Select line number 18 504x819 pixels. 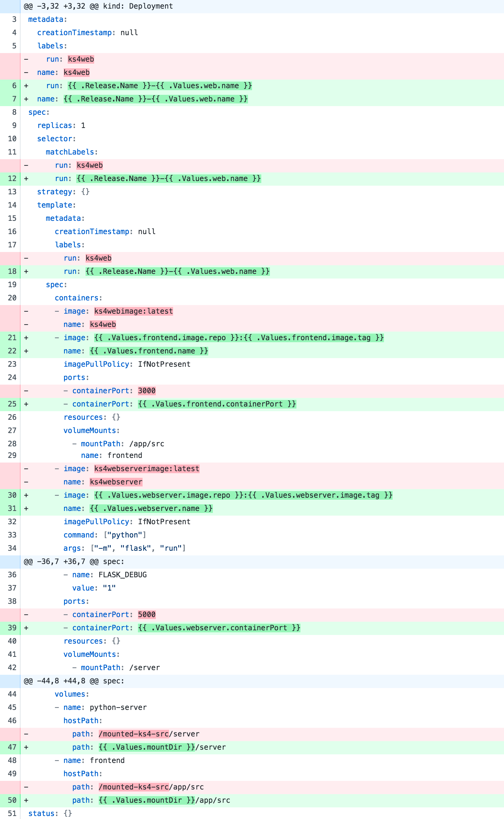coord(12,272)
